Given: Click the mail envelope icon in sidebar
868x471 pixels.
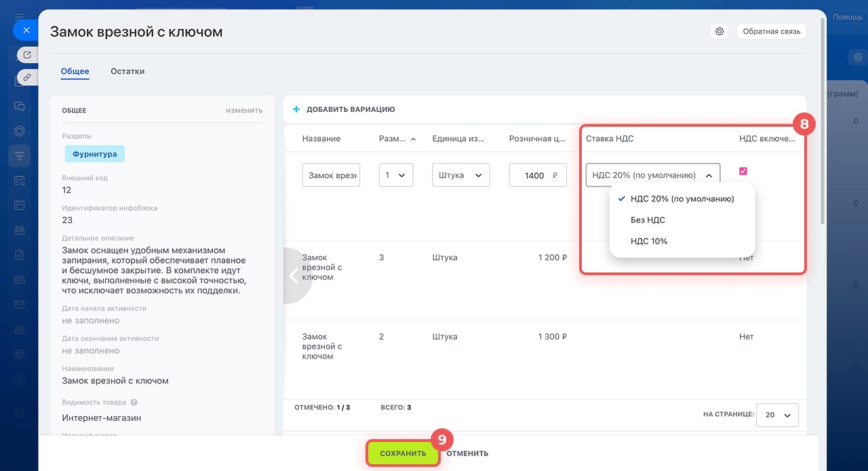Looking at the screenshot, I should [20, 304].
